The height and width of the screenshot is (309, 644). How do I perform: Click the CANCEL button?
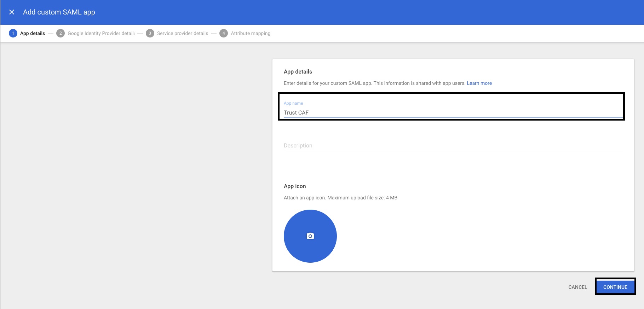click(577, 287)
